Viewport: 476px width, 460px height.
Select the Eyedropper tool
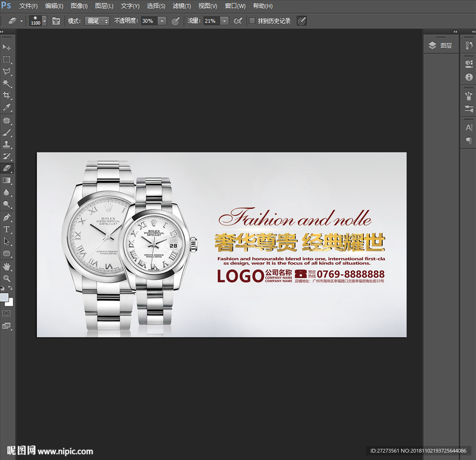point(7,107)
